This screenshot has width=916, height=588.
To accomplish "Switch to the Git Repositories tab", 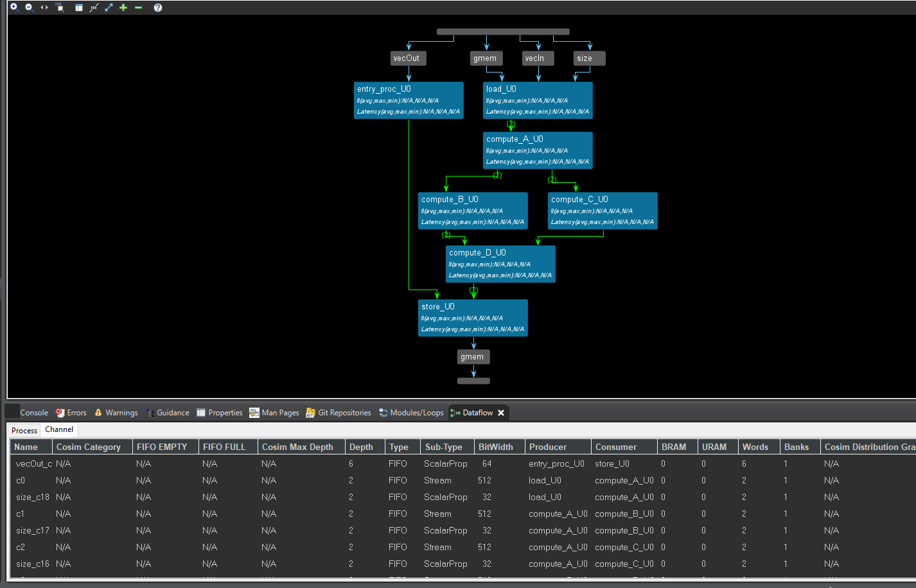I will (339, 413).
